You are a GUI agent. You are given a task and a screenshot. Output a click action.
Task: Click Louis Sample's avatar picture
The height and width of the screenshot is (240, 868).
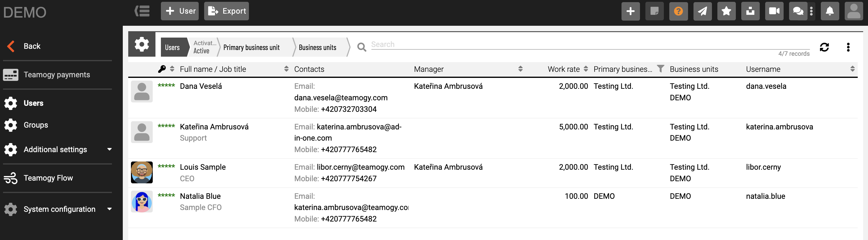point(142,172)
